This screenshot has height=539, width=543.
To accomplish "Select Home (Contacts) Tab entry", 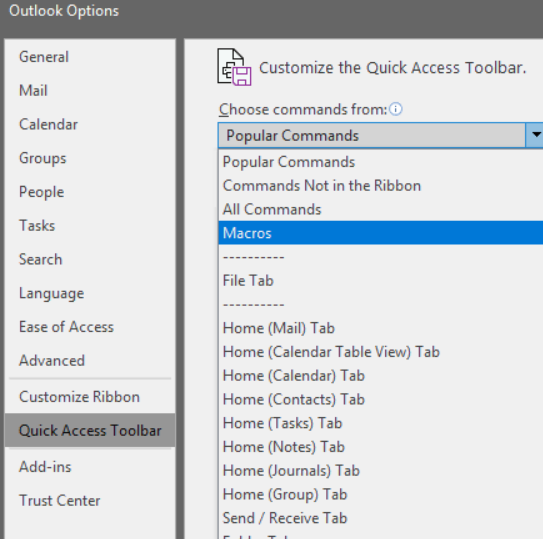I will click(381, 399).
